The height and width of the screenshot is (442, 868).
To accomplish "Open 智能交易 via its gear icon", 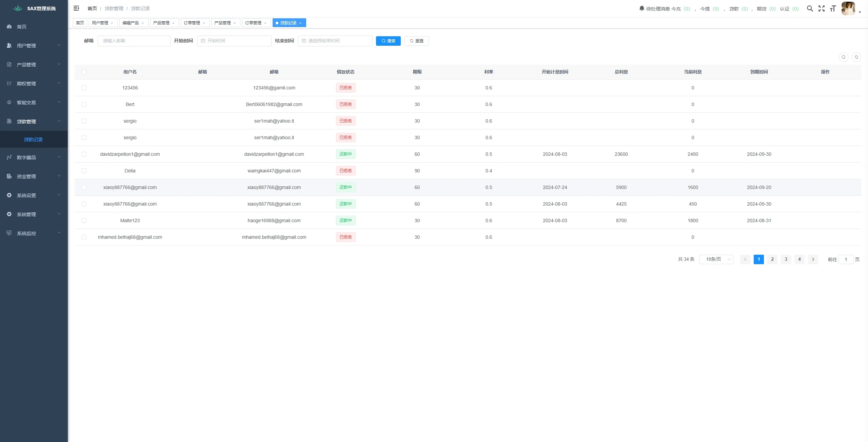I will 9,102.
